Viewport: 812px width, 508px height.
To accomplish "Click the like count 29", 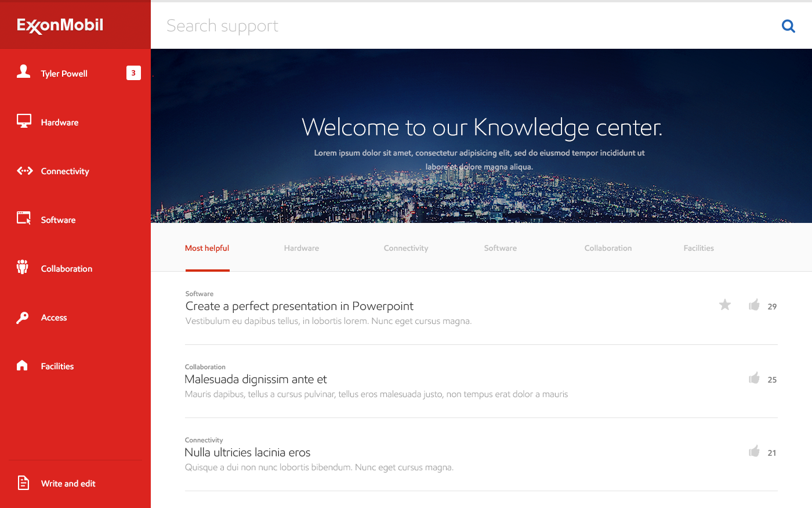I will point(772,307).
